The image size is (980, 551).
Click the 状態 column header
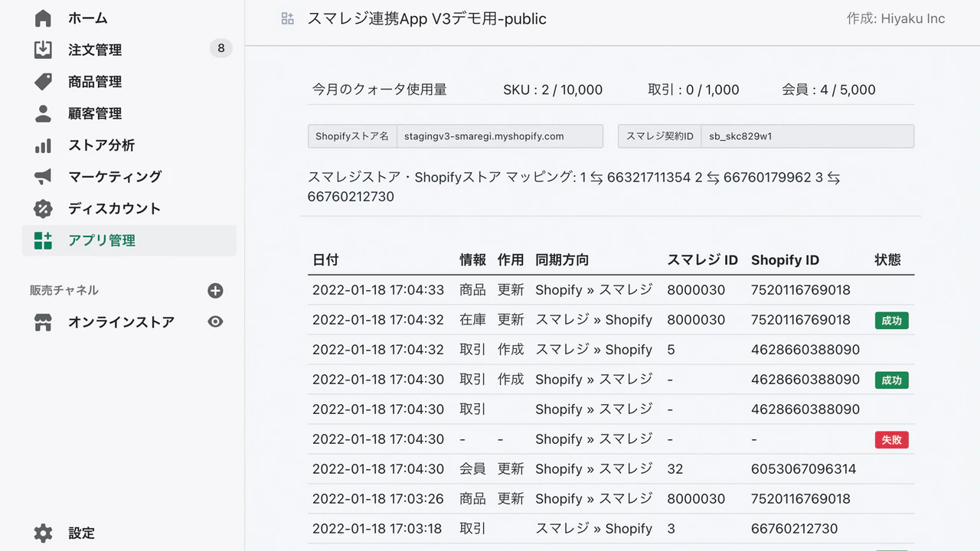tap(887, 260)
